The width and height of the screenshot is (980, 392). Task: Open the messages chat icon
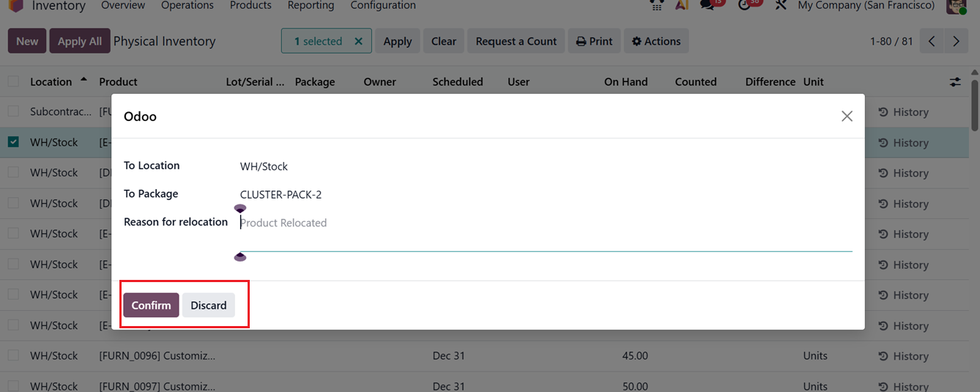[x=708, y=5]
